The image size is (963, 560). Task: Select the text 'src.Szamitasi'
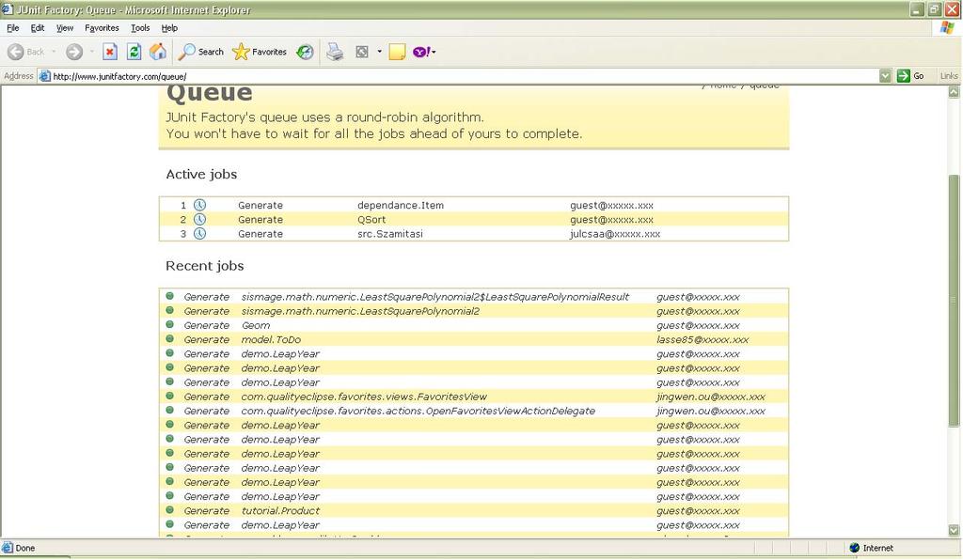tap(390, 234)
